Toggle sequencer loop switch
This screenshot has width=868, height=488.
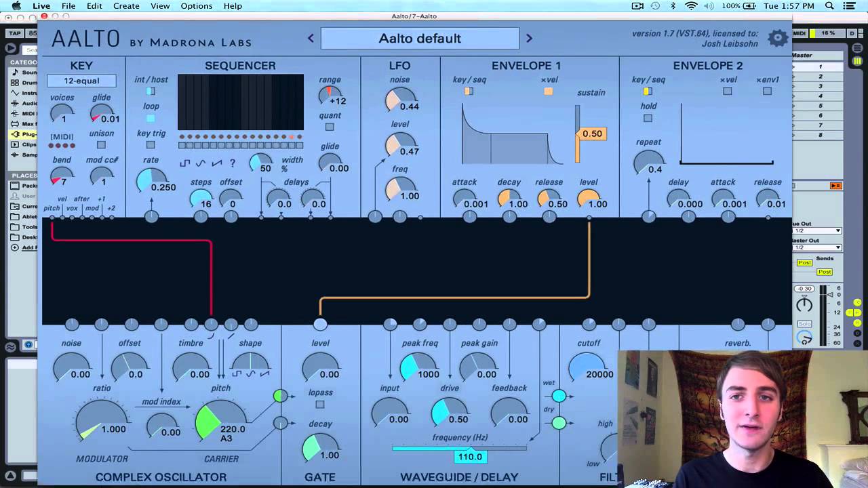point(151,118)
